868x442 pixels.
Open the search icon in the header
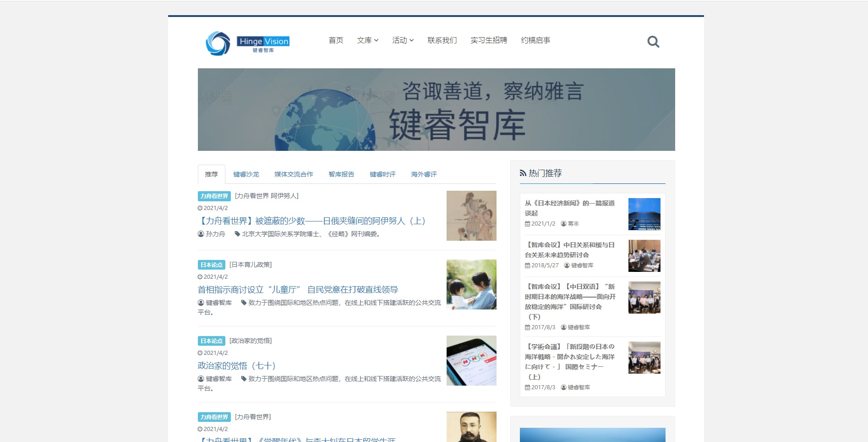point(654,41)
